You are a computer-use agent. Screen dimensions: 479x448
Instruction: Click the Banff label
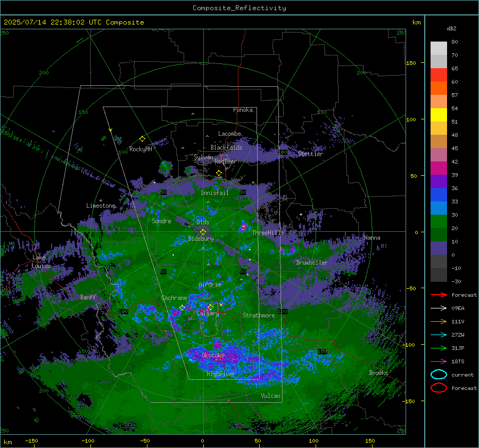(x=88, y=297)
